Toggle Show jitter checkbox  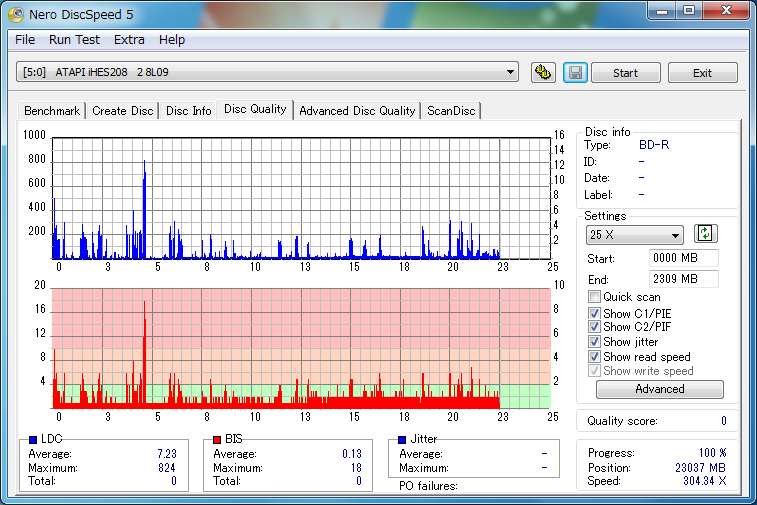coord(594,342)
